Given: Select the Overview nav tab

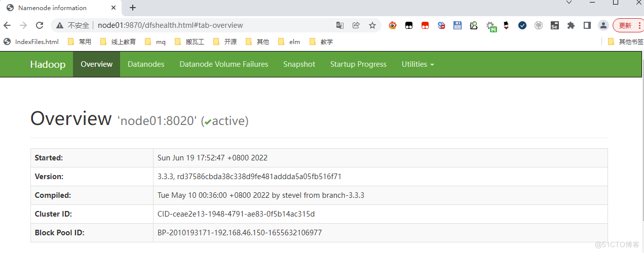Looking at the screenshot, I should pos(96,64).
